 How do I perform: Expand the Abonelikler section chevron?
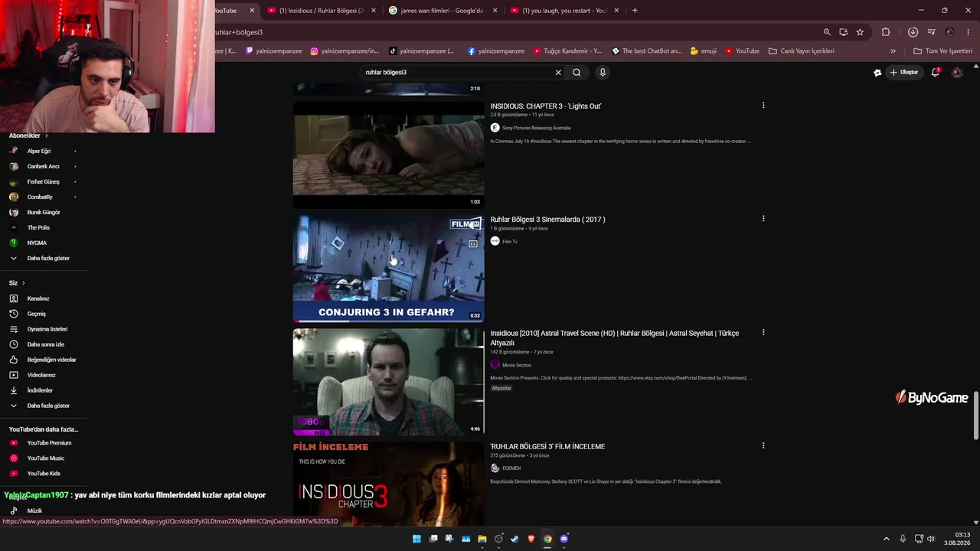[46, 135]
